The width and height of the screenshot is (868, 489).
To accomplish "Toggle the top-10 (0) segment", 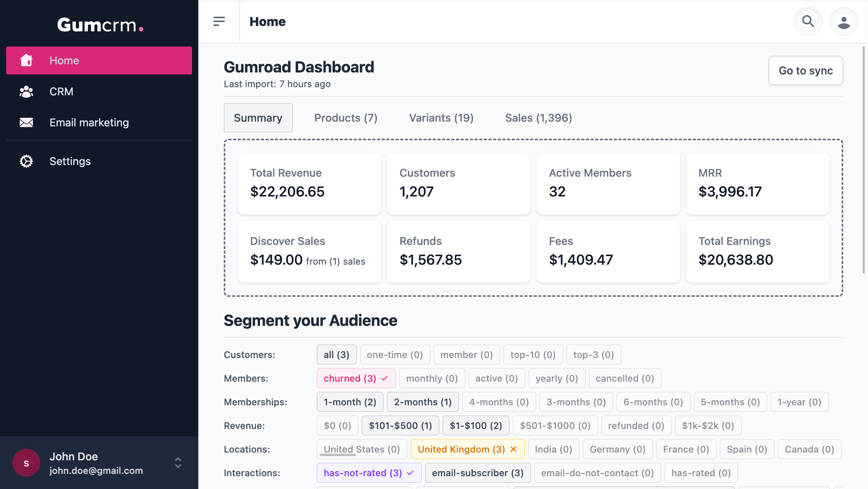I will 533,355.
